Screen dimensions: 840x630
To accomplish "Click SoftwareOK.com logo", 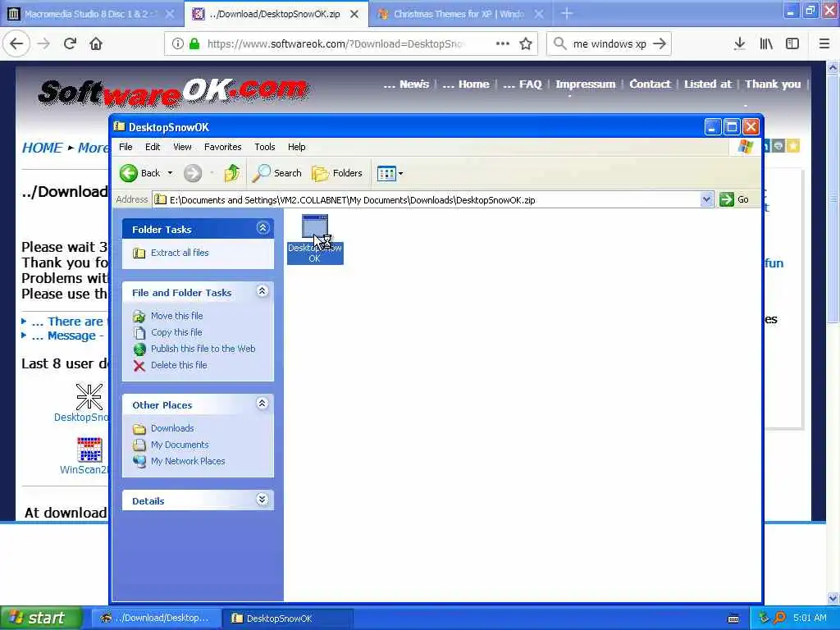I will pyautogui.click(x=172, y=92).
